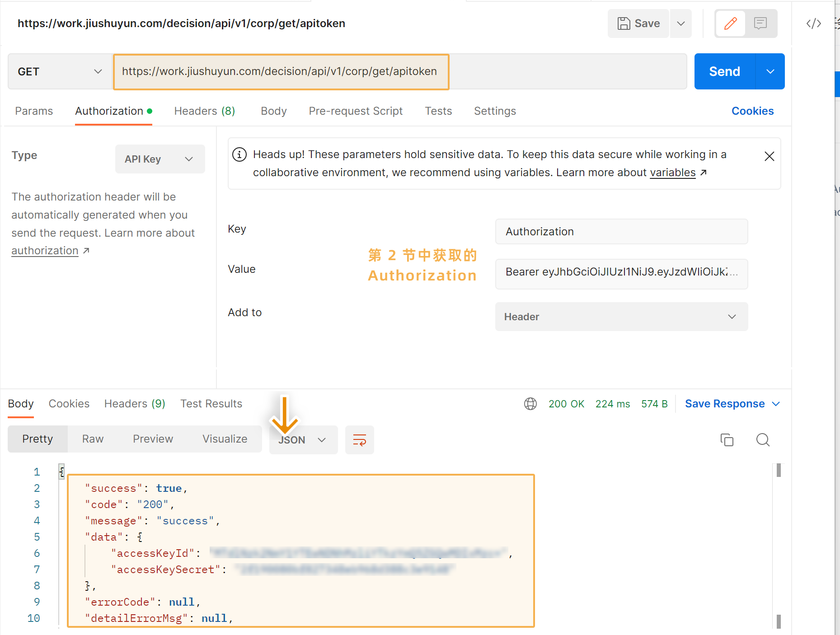The height and width of the screenshot is (635, 840).
Task: Go to the Tests tab
Action: [x=438, y=111]
